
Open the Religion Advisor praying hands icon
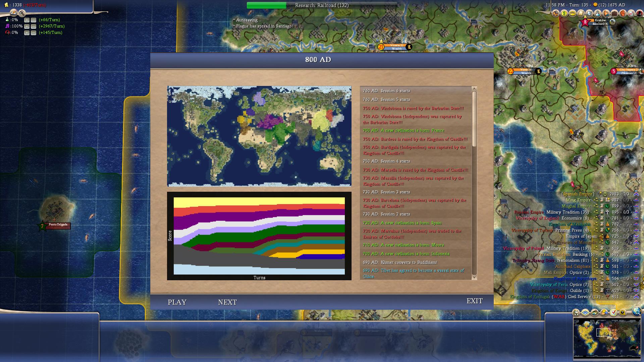coord(606,13)
